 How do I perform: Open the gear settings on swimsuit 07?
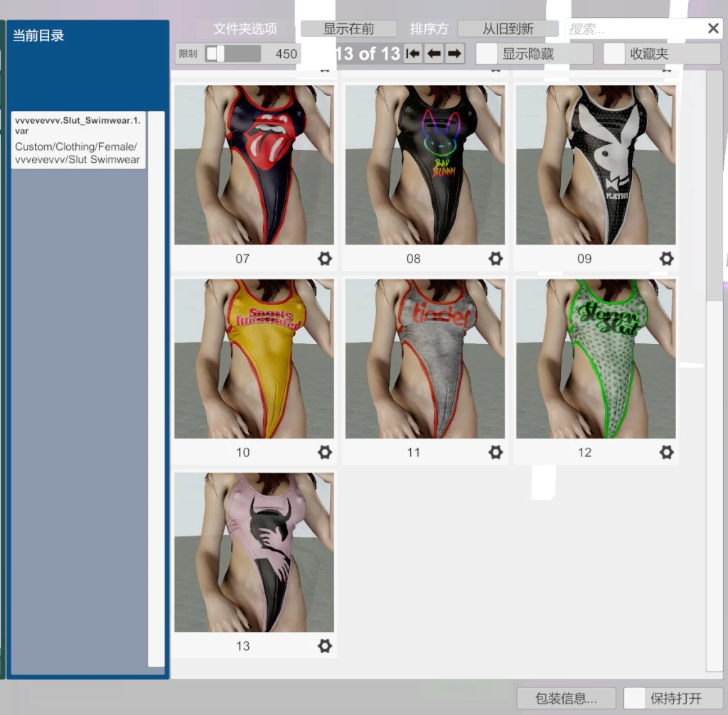click(324, 259)
